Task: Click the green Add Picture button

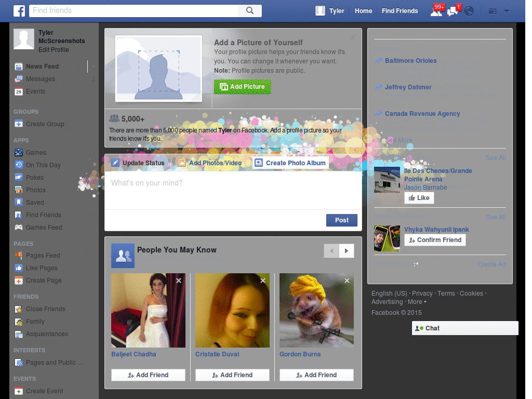Action: [242, 87]
